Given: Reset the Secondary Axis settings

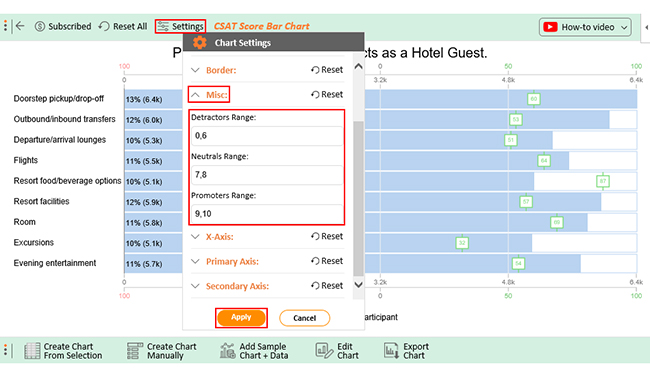Looking at the screenshot, I should pos(327,286).
